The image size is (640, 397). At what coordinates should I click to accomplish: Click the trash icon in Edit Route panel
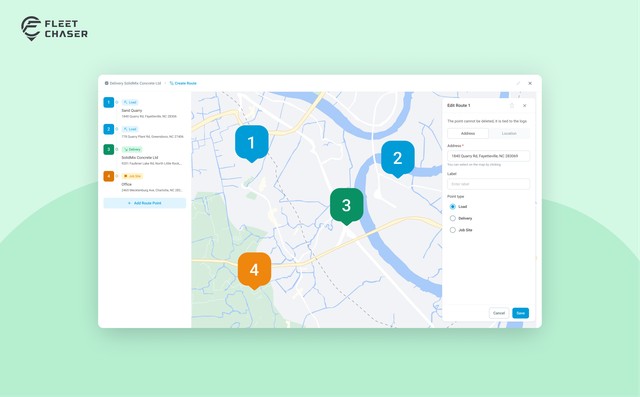[x=512, y=106]
